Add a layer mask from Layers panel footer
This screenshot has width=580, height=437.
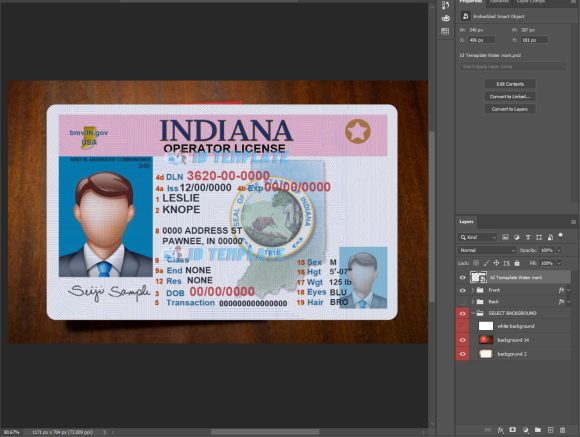pos(513,430)
